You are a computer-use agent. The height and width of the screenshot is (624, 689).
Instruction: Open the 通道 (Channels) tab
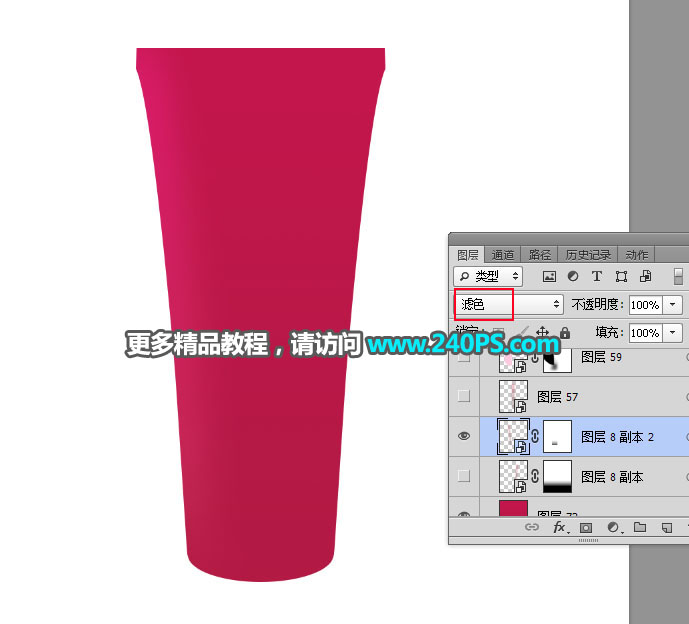(503, 255)
